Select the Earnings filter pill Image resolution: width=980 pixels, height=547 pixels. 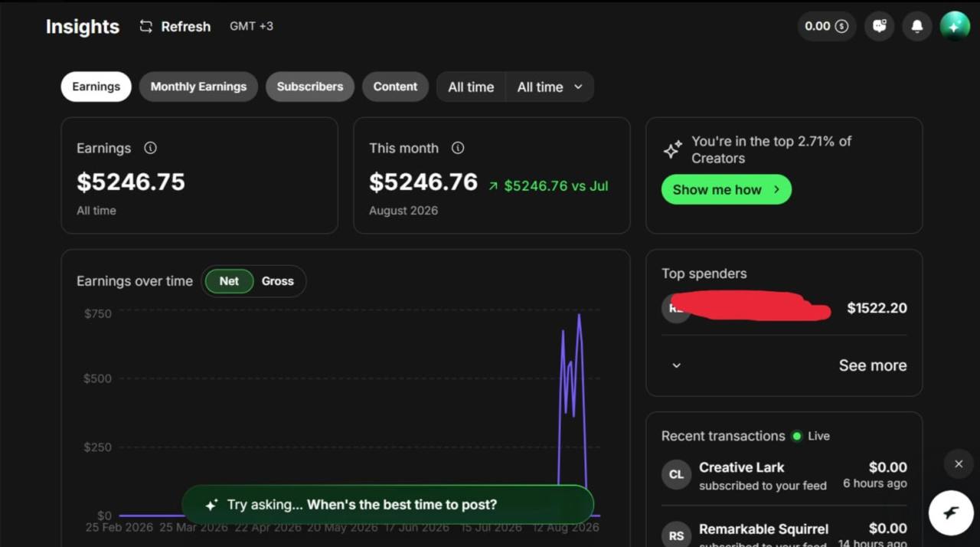click(x=96, y=87)
